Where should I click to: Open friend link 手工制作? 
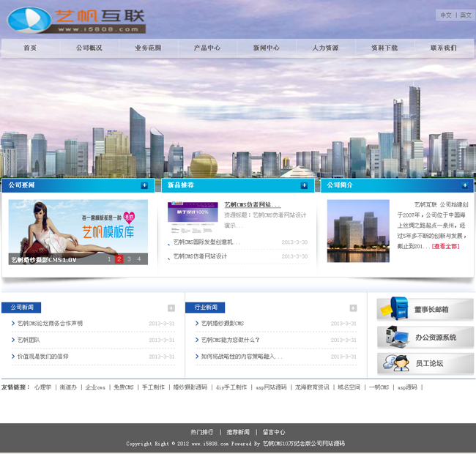(153, 387)
